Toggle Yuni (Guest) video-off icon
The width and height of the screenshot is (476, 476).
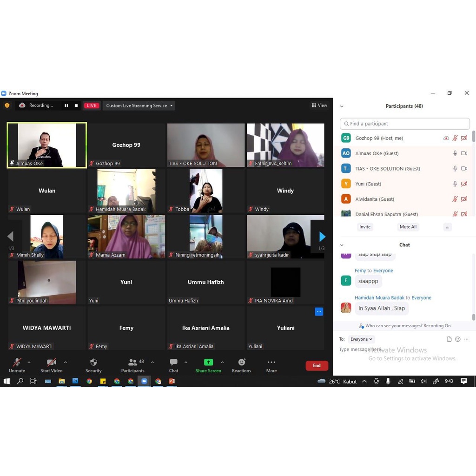coord(464,184)
